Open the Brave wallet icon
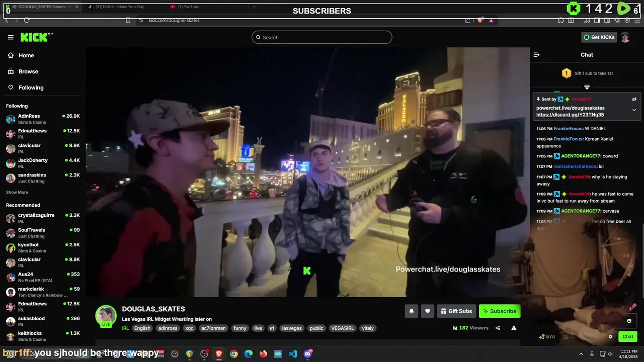This screenshot has height=362, width=644. click(x=606, y=20)
